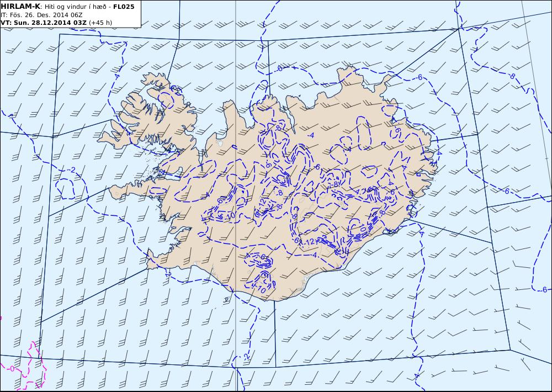Select the "FL025" flight level label
This screenshot has height=392, width=552.
[x=124, y=7]
